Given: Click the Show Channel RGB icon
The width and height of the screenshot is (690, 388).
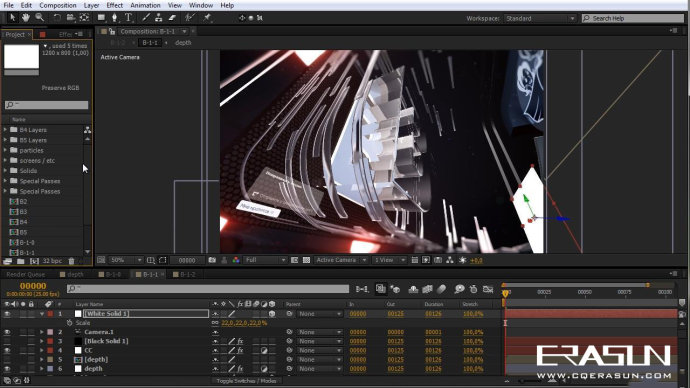Looking at the screenshot, I should [x=236, y=260].
